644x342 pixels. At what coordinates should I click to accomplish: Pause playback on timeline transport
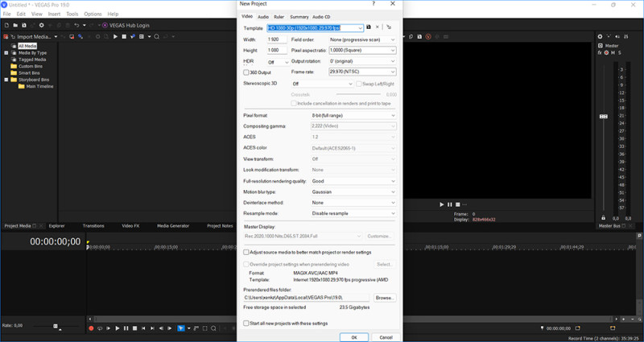pyautogui.click(x=126, y=328)
